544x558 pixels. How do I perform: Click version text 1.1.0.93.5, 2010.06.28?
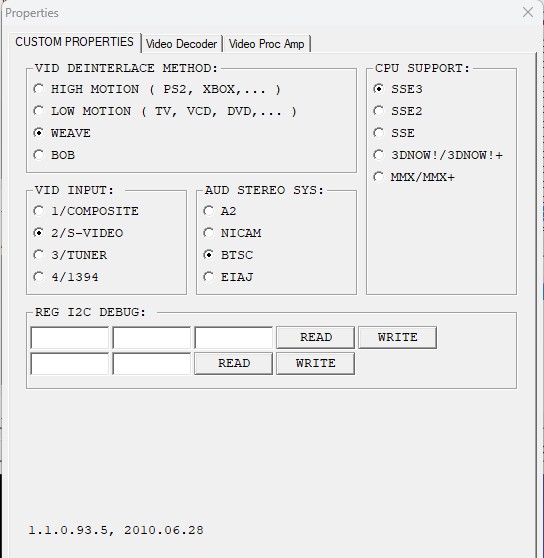click(x=116, y=530)
